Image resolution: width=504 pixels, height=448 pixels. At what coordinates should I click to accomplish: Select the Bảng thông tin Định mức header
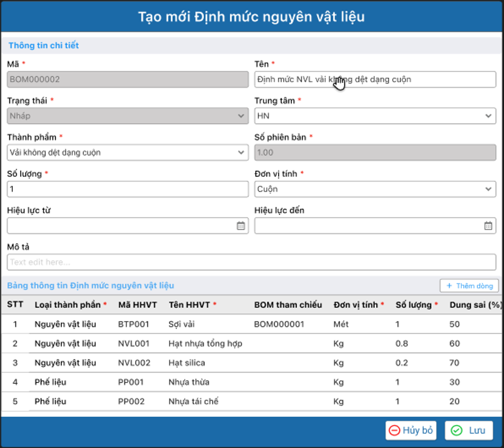coord(90,286)
